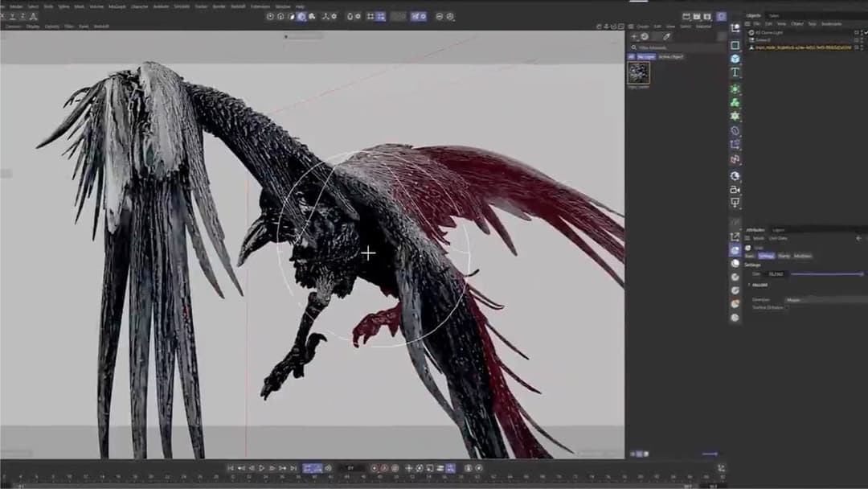Toggle X axis lock icon
868x489 pixels.
pos(2,17)
